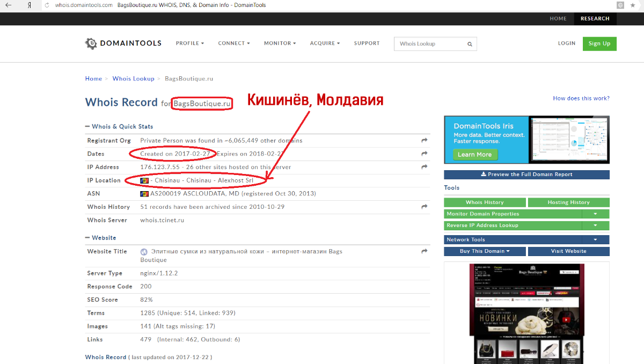Screen dimensions: 644x364
Task: Click the search magnifier icon in Whois Lookup
Action: [x=470, y=44]
